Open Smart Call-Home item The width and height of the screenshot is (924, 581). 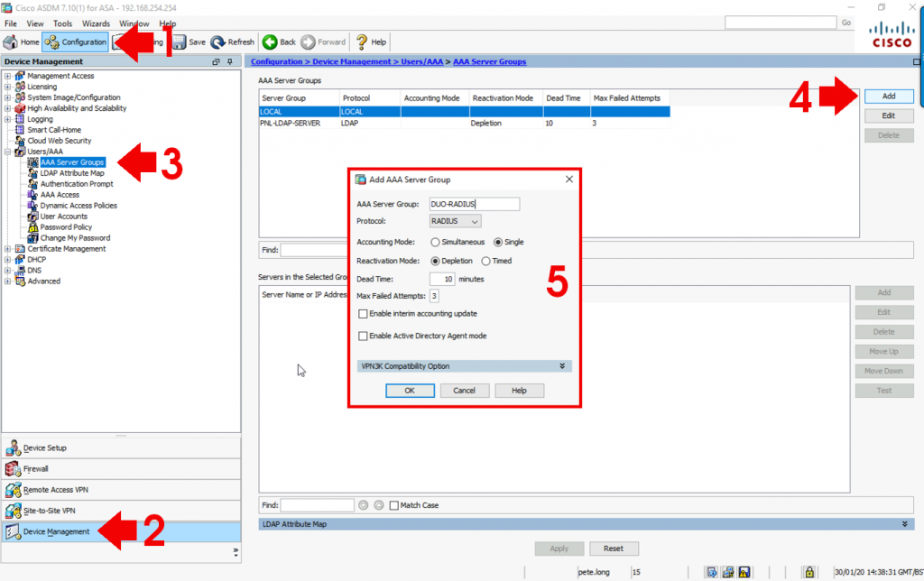click(x=54, y=130)
